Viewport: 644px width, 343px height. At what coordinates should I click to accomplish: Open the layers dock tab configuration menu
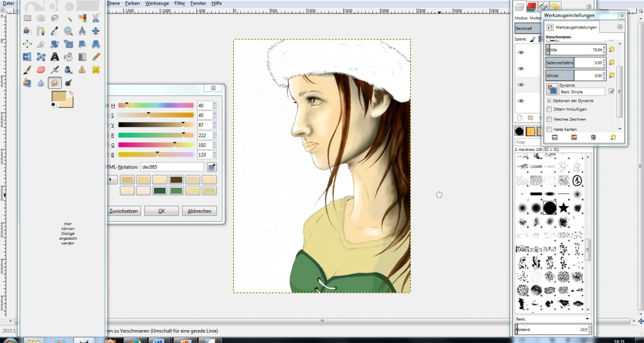click(x=589, y=6)
